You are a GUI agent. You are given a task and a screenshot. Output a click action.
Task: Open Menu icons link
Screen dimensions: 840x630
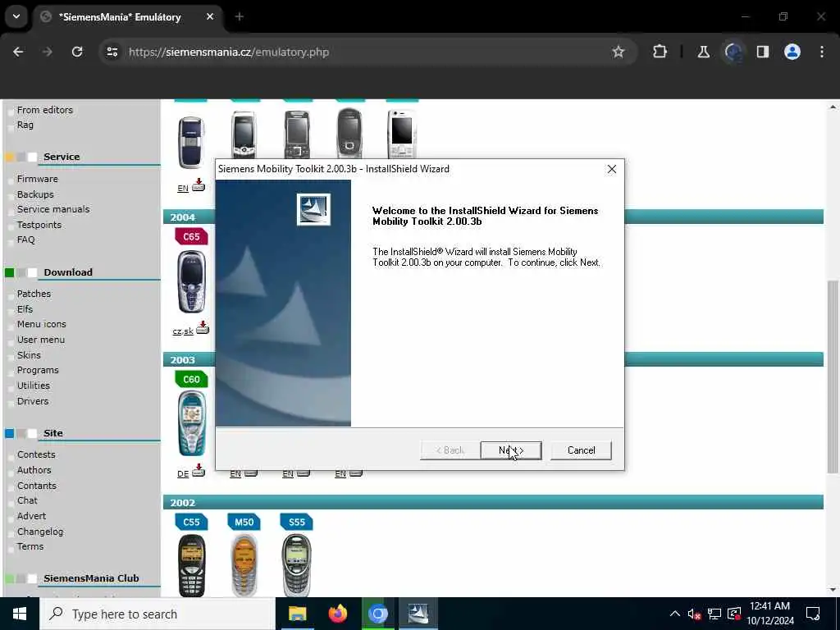coord(41,324)
